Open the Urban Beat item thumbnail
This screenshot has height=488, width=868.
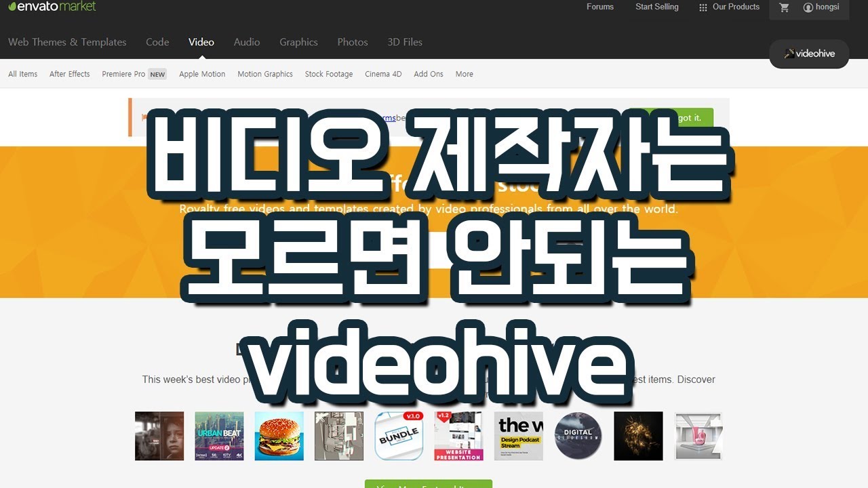point(219,436)
